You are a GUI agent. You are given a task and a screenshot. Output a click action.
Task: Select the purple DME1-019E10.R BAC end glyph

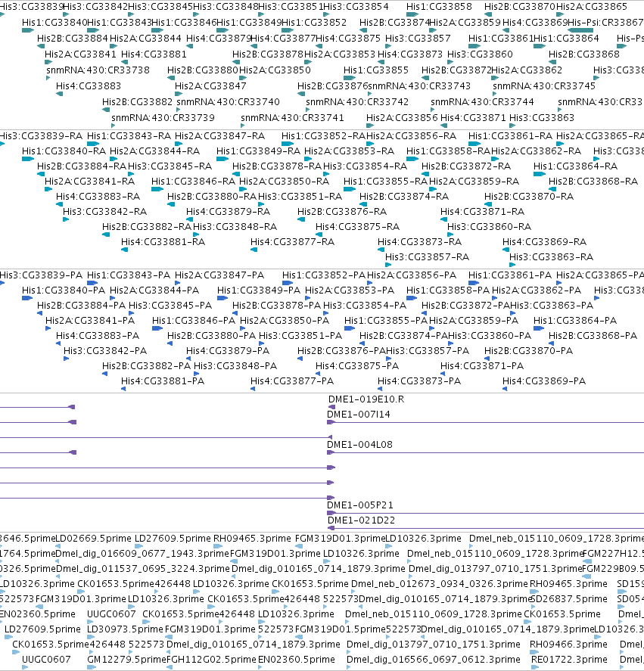(x=332, y=407)
